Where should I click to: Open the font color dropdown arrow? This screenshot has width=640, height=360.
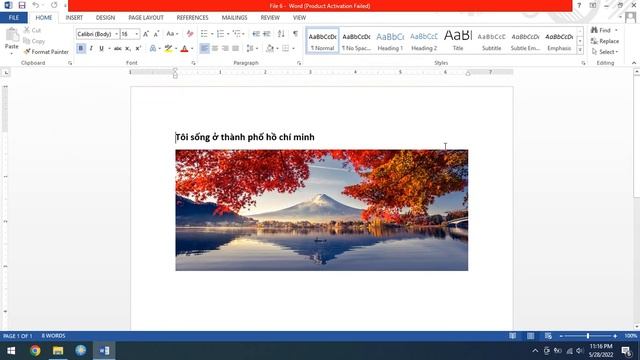(x=192, y=49)
